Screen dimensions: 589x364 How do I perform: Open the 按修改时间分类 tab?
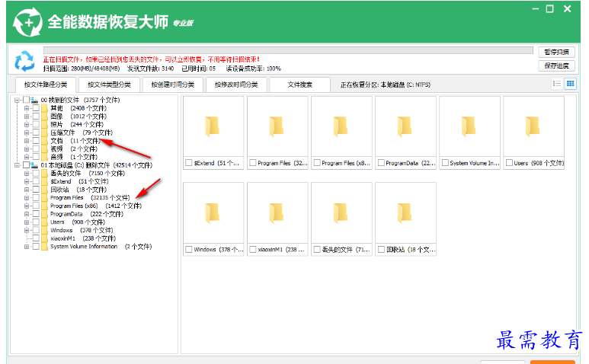(x=236, y=85)
